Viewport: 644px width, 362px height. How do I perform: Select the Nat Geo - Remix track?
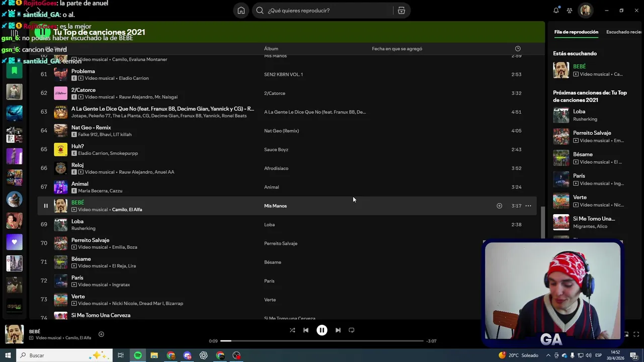[x=91, y=128]
